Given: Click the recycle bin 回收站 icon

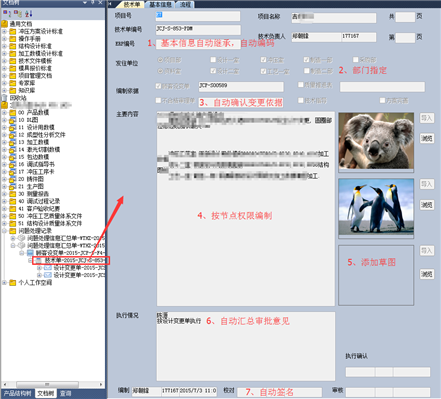Looking at the screenshot, I should [4, 98].
